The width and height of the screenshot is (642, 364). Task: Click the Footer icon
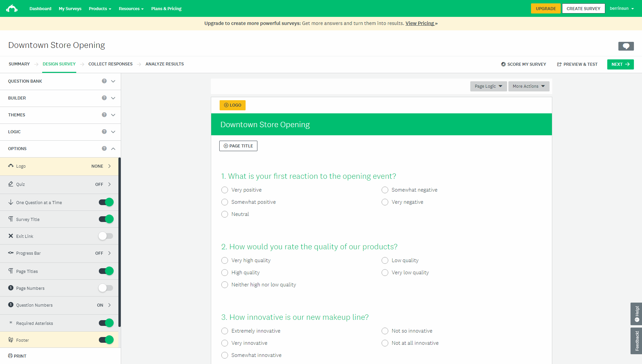11,340
